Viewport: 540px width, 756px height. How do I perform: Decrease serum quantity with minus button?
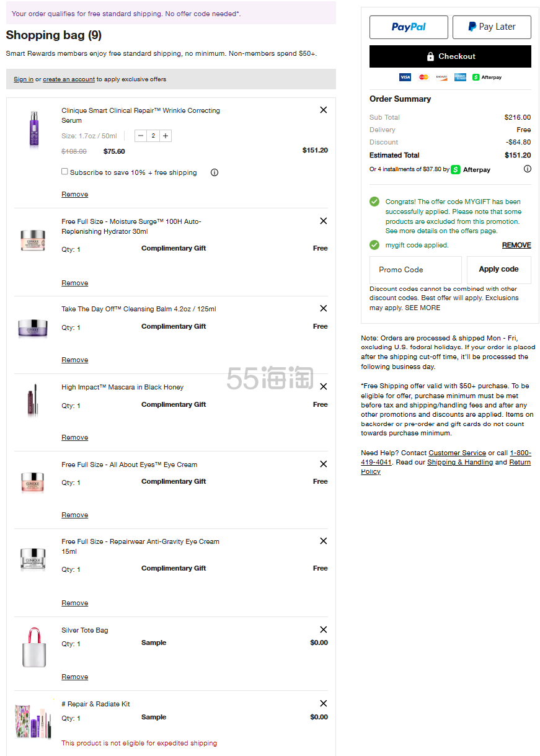[141, 136]
